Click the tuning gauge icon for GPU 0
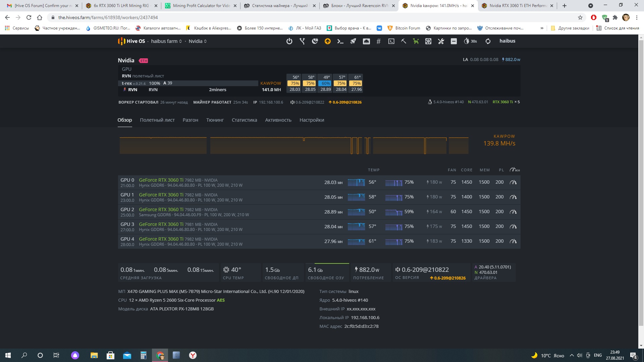 (x=513, y=182)
